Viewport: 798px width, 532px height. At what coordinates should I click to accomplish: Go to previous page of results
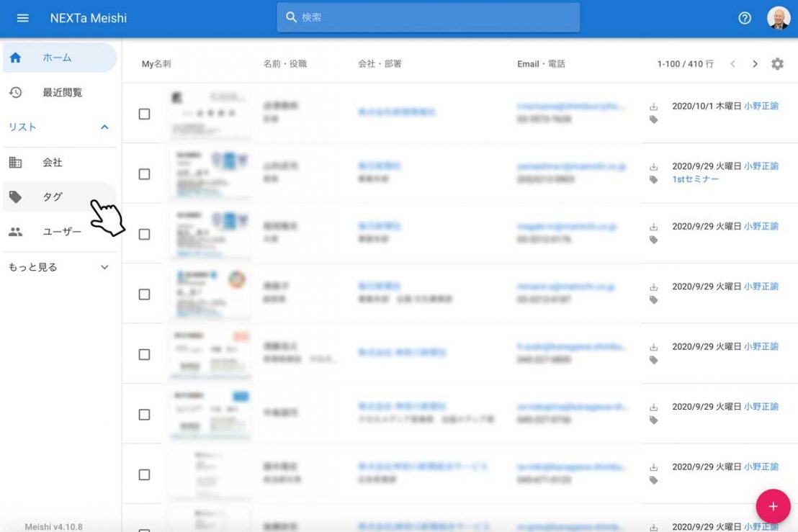[733, 64]
